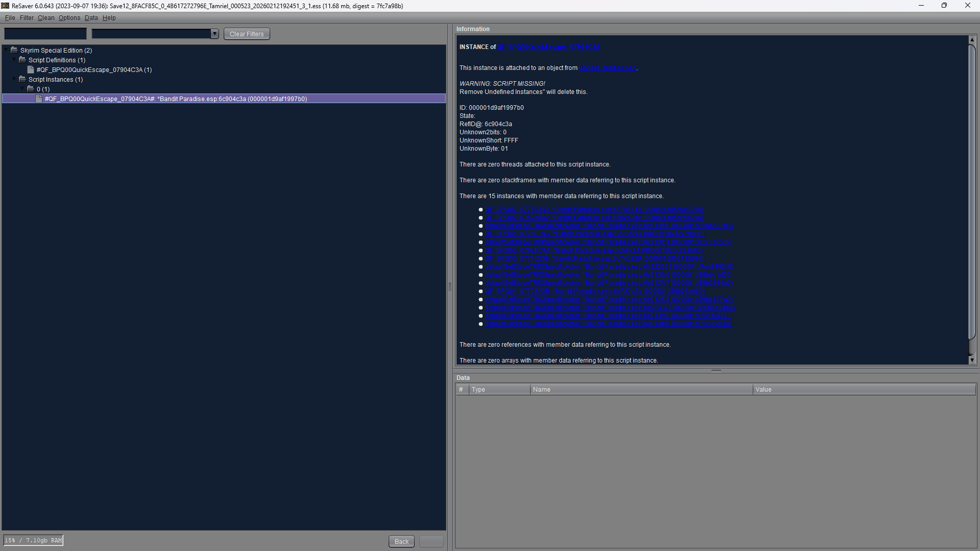Viewport: 980px width, 551px height.
Task: Open the Help menu
Action: [109, 18]
